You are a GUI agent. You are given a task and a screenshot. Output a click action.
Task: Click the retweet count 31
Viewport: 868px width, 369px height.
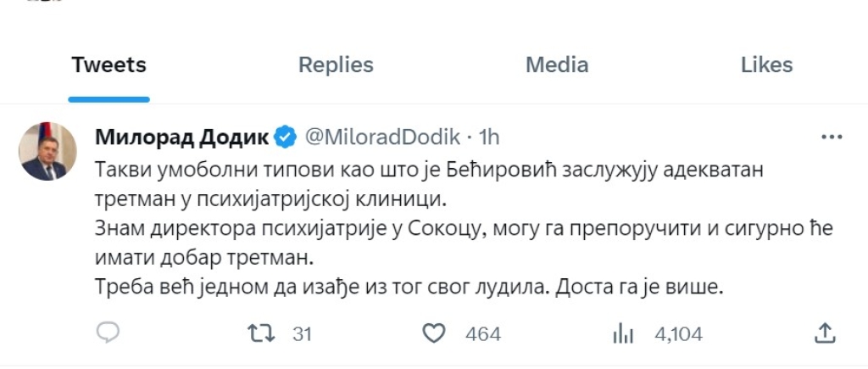(x=302, y=334)
